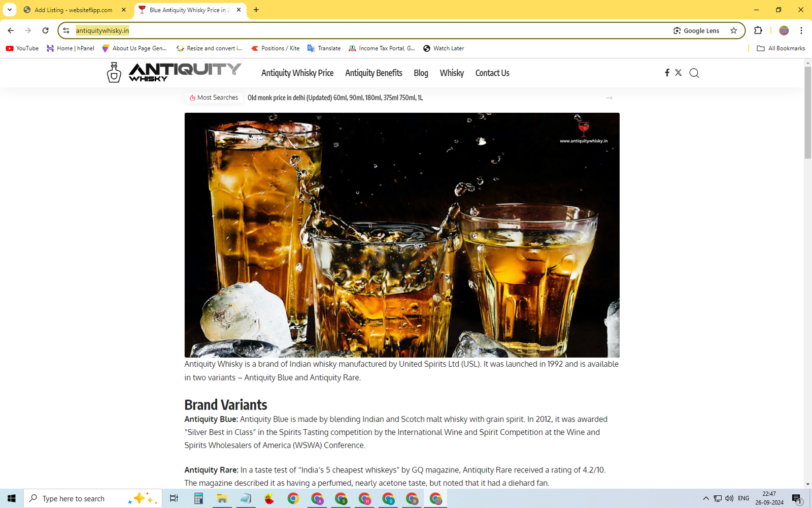Open Antiquity Whisky Price menu item
Screen dimensions: 812x508
297,73
